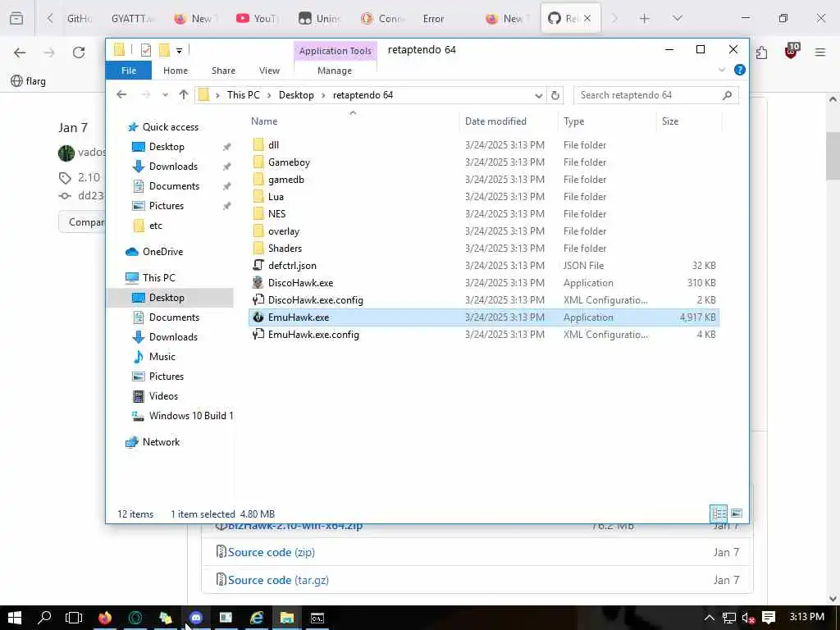Screen dimensions: 840x630
Task: Click the DiscoHawk.exe.config file icon
Action: click(x=258, y=300)
